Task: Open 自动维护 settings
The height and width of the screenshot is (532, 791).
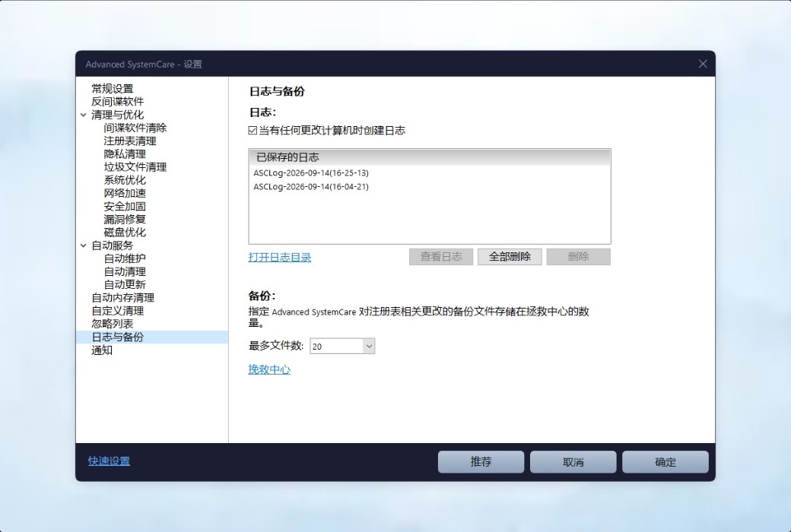Action: 125,258
